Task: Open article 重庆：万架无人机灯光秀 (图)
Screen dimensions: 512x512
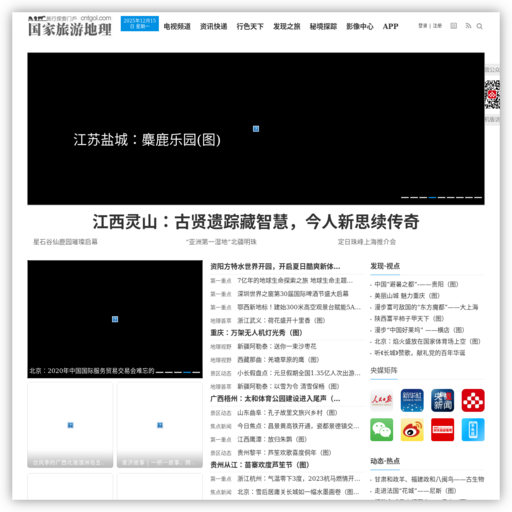Action: click(x=256, y=333)
